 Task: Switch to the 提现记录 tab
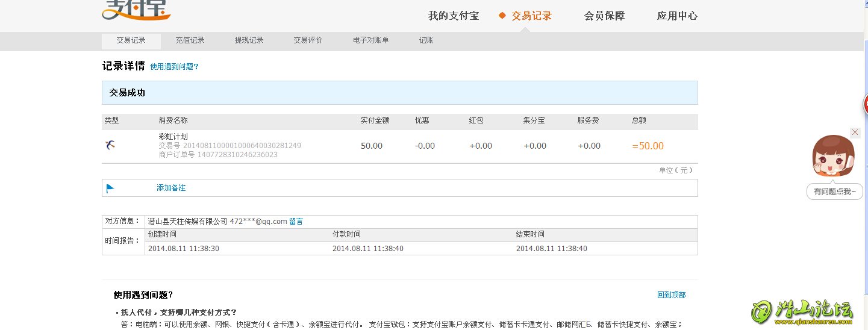click(x=249, y=40)
